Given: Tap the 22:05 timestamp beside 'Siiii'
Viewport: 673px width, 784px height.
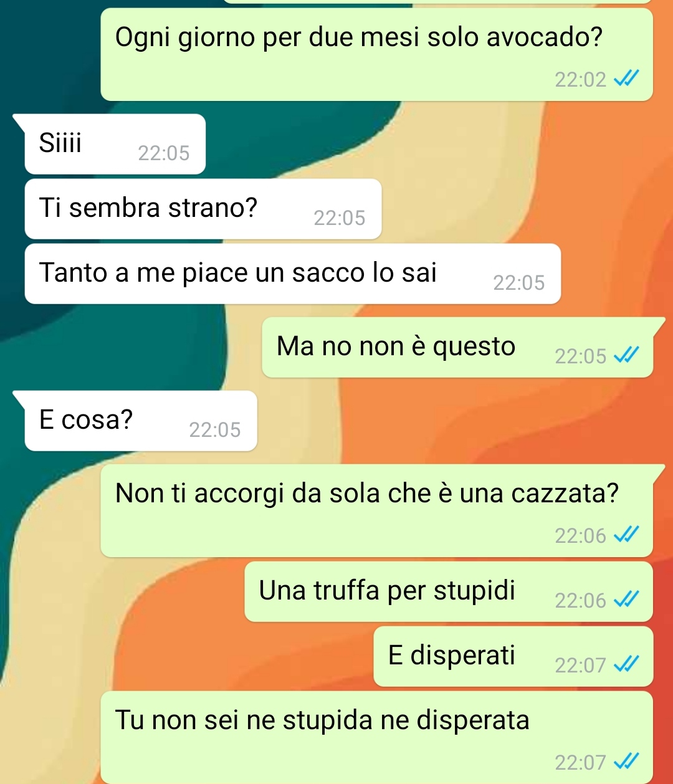Looking at the screenshot, I should (x=163, y=153).
